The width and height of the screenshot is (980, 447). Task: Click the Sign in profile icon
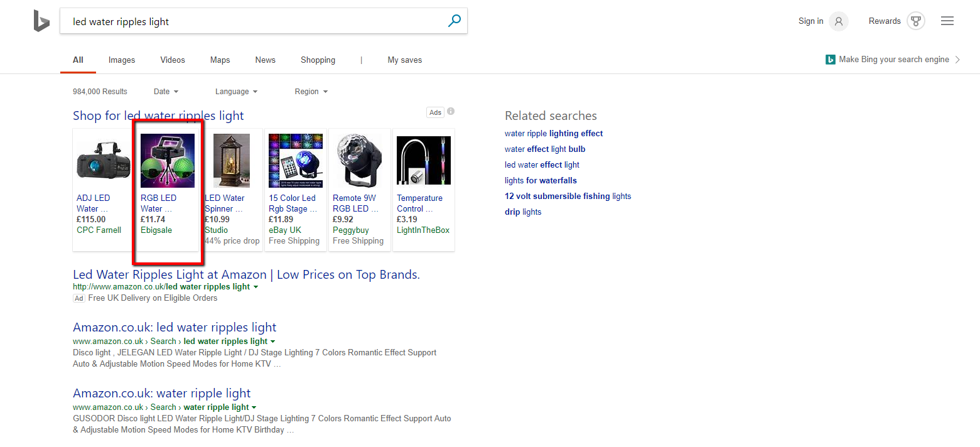point(838,21)
